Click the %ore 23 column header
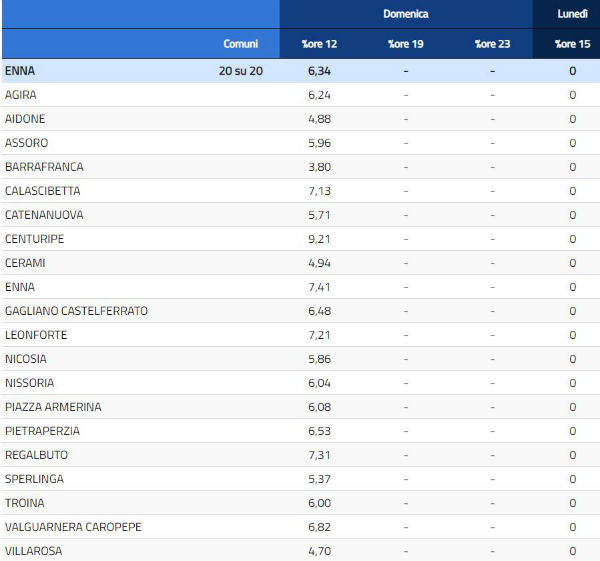 coord(492,44)
